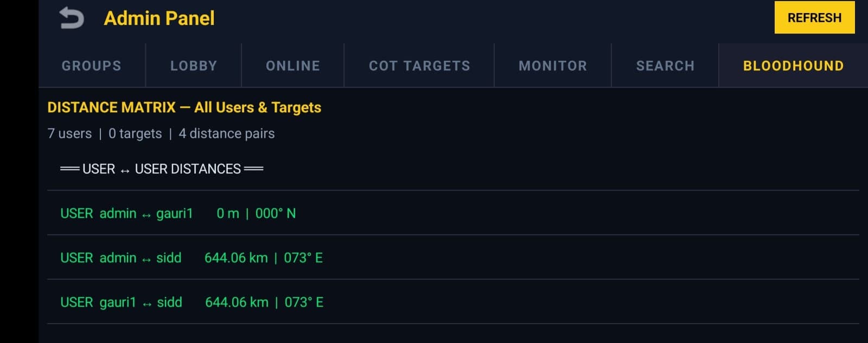Image resolution: width=868 pixels, height=343 pixels.
Task: Open the LOBBY tab
Action: click(x=194, y=66)
